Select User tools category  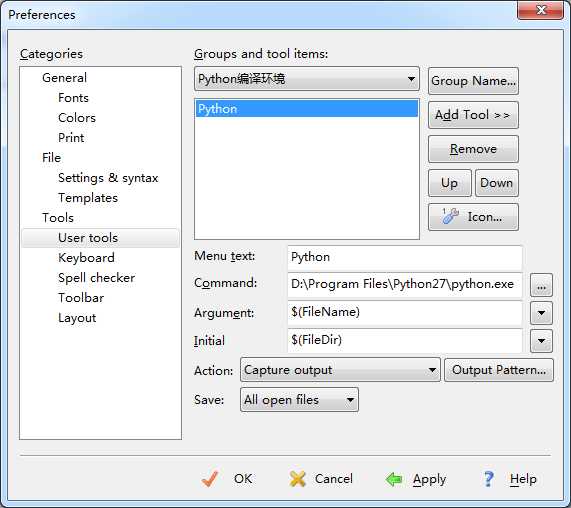(101, 238)
